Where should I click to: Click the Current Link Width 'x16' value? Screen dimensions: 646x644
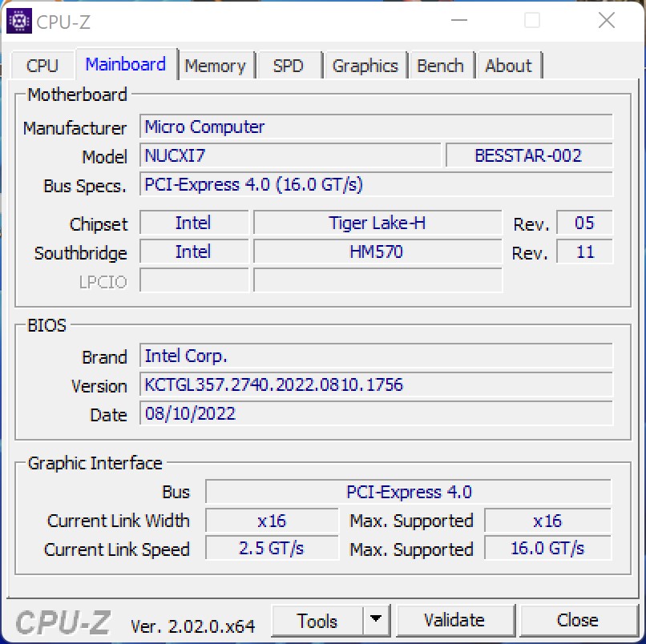click(272, 521)
